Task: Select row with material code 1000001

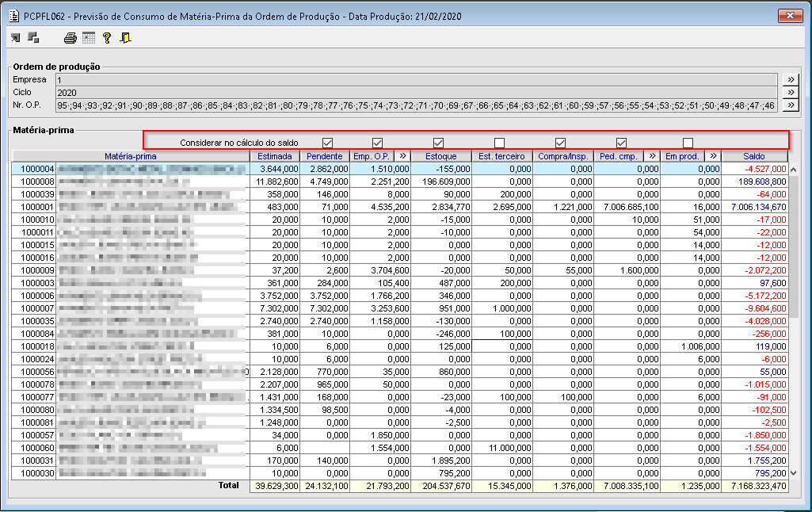Action: (x=400, y=207)
